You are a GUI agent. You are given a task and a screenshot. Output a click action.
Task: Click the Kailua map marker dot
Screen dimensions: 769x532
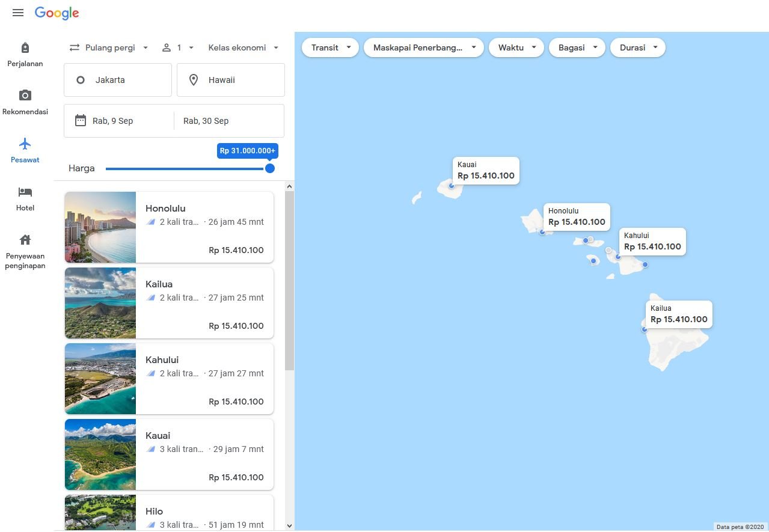(645, 329)
